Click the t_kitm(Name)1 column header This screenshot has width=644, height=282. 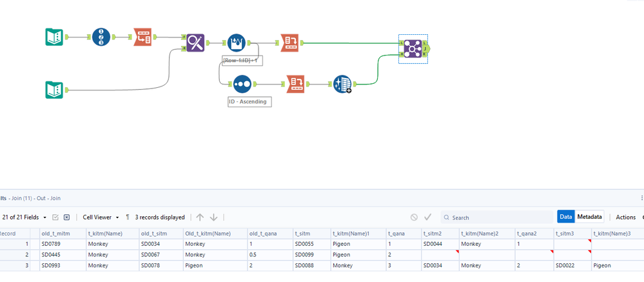[358, 233]
